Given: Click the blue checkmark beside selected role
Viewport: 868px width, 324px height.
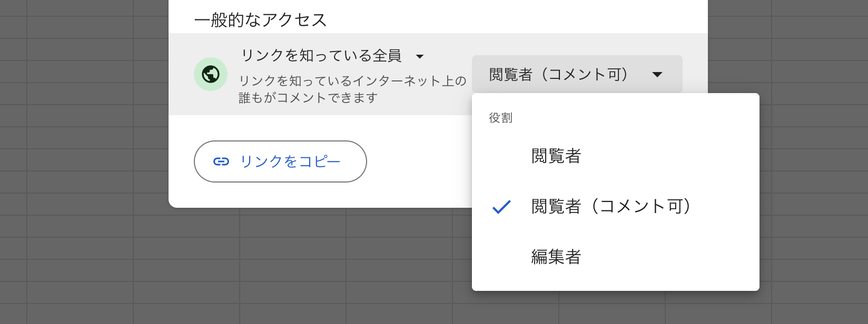Looking at the screenshot, I should pyautogui.click(x=501, y=207).
